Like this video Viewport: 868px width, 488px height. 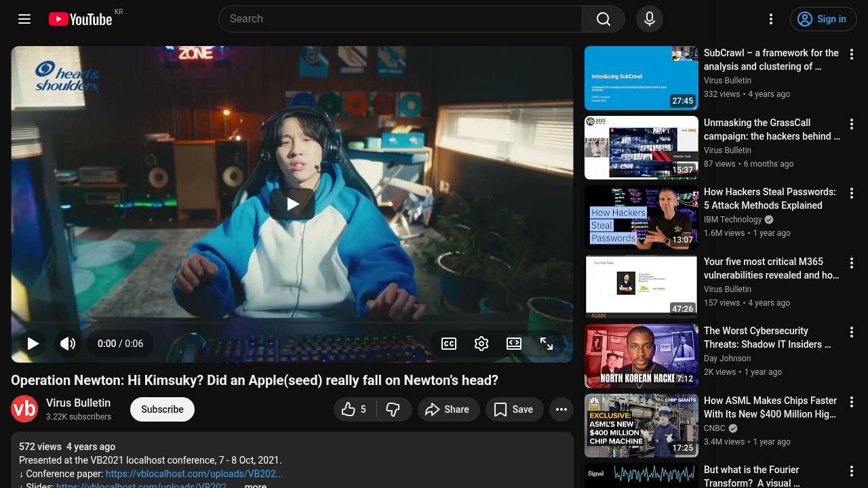355,409
